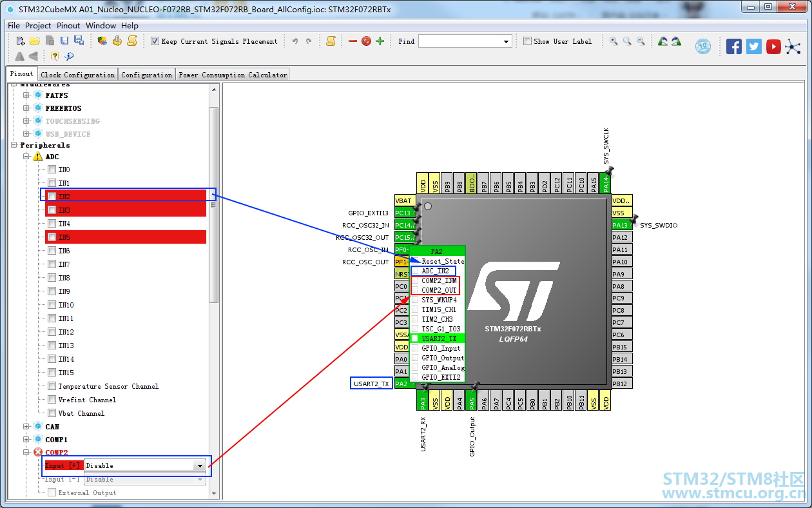Open the Twitter link icon
Image resolution: width=812 pixels, height=508 pixels.
[x=754, y=46]
